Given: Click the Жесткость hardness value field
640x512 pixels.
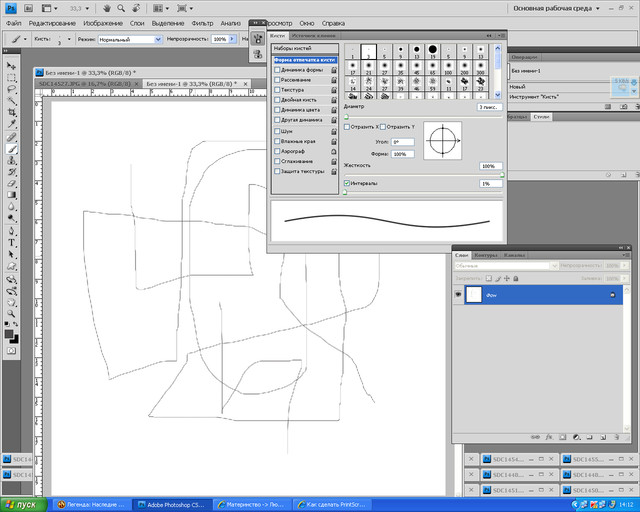Looking at the screenshot, I should tap(489, 166).
